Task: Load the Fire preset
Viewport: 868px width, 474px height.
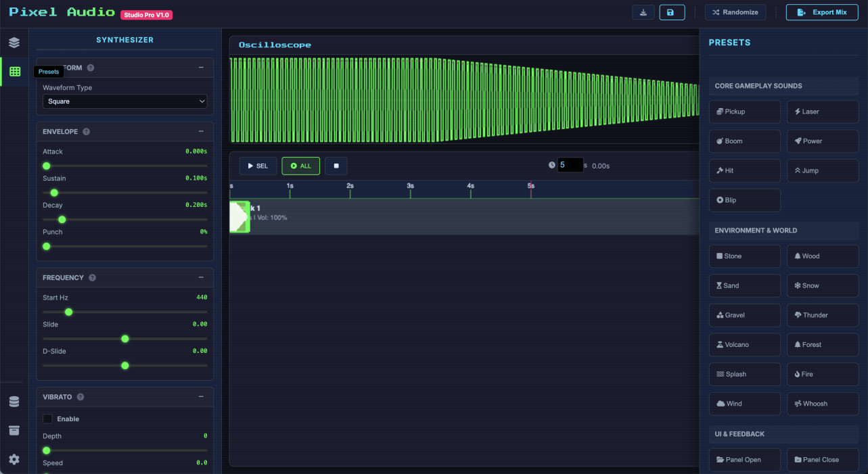Action: click(823, 374)
